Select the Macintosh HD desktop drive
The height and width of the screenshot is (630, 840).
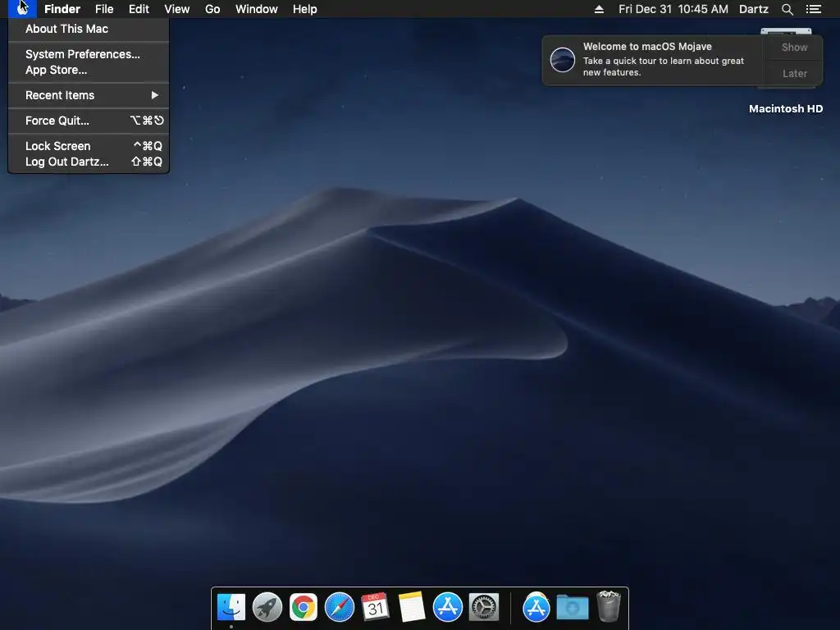coord(785,108)
